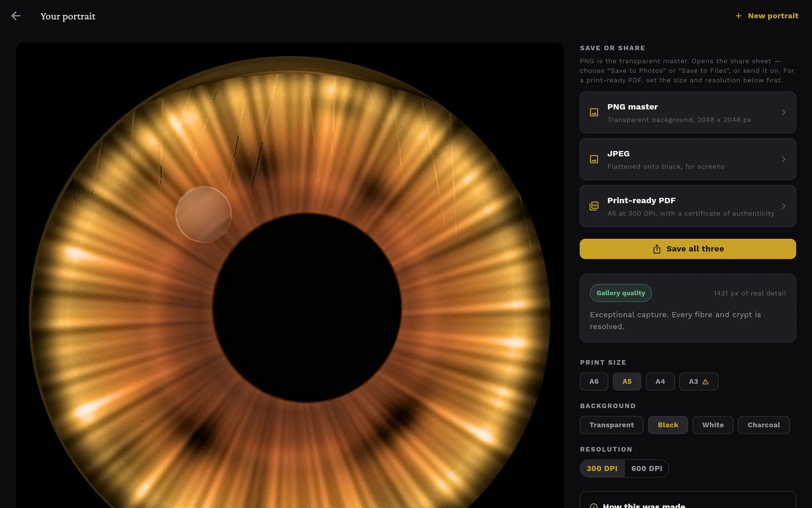Image resolution: width=812 pixels, height=508 pixels.
Task: Click 'Flattened onto black, for screens' text
Action: click(x=666, y=167)
